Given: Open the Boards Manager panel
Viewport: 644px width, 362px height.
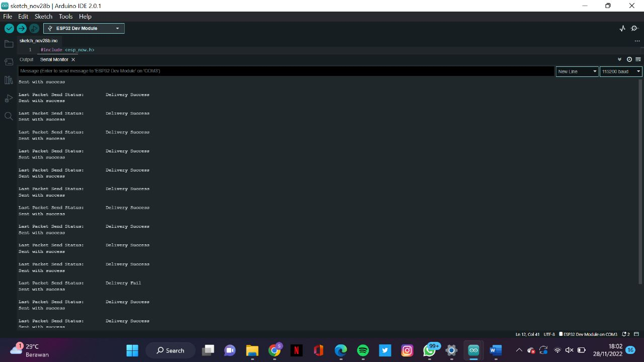Looking at the screenshot, I should click(9, 61).
